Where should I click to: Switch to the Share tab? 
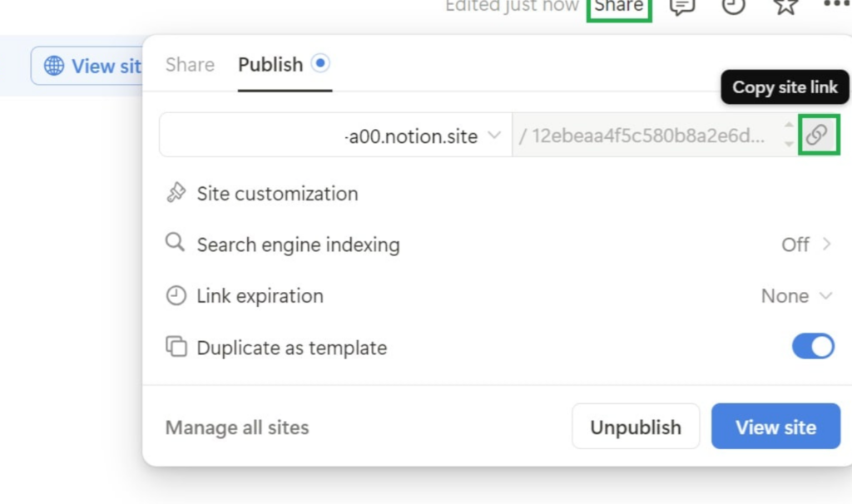point(190,65)
